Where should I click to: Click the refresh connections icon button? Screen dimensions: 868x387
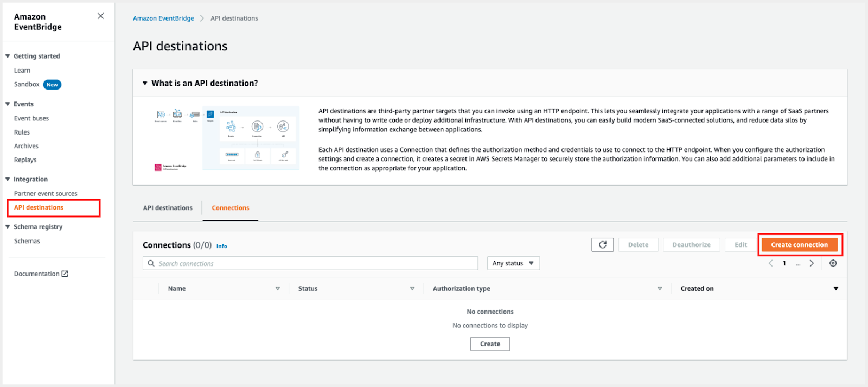coord(602,245)
